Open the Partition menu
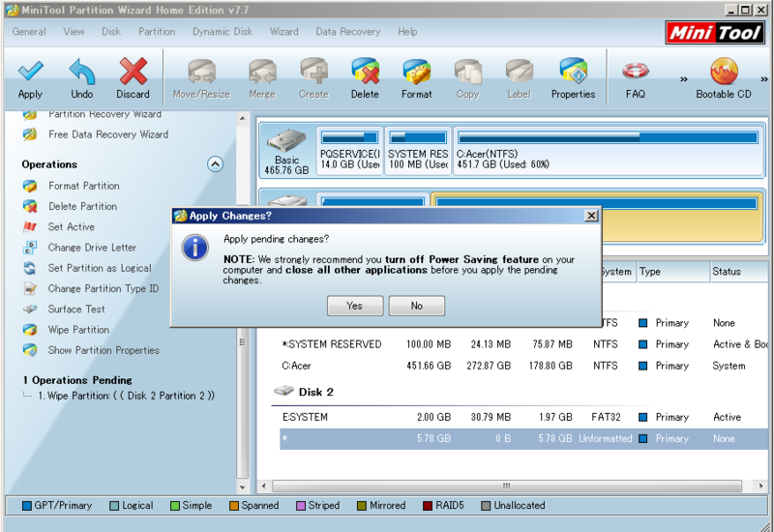Viewport: 774px width, 532px height. tap(157, 32)
